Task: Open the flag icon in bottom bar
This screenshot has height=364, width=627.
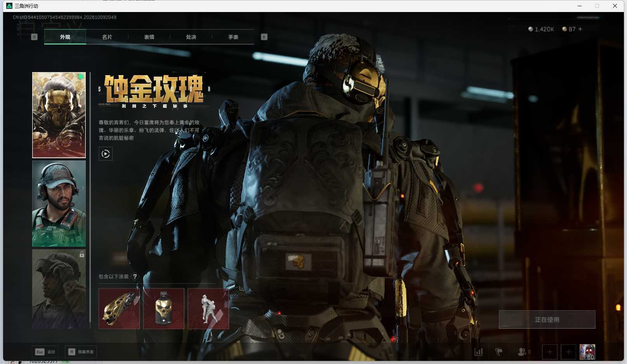Action: [x=499, y=352]
